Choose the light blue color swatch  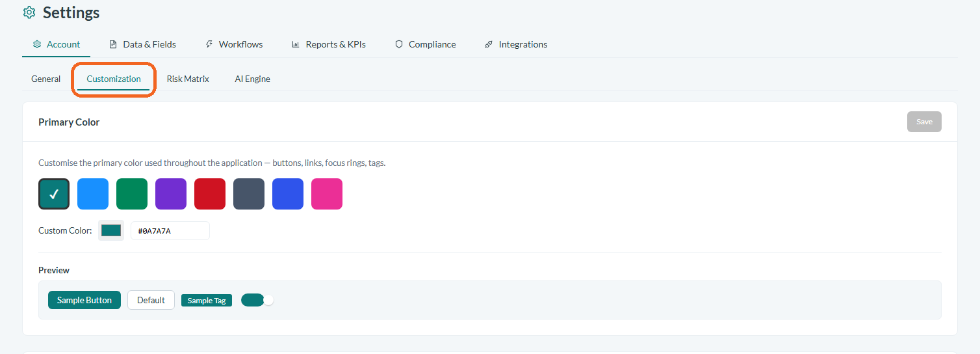pyautogui.click(x=93, y=194)
